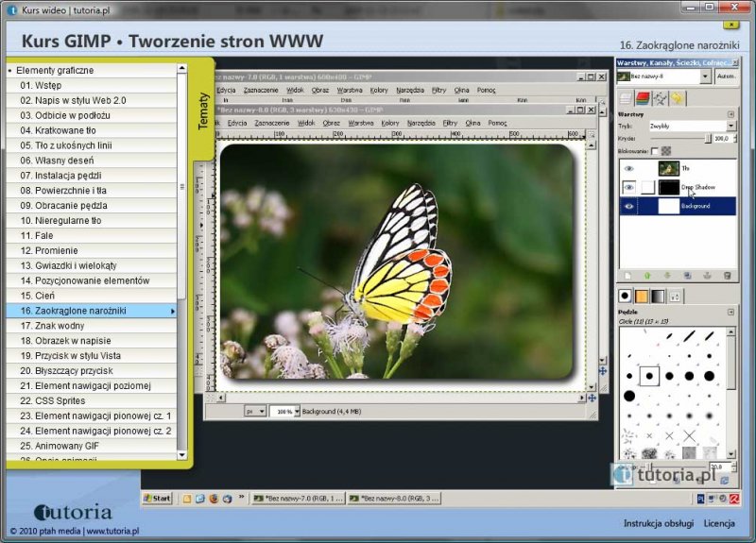Hide the Drop Shadow layer eye icon
The image size is (756, 543).
pyautogui.click(x=628, y=187)
